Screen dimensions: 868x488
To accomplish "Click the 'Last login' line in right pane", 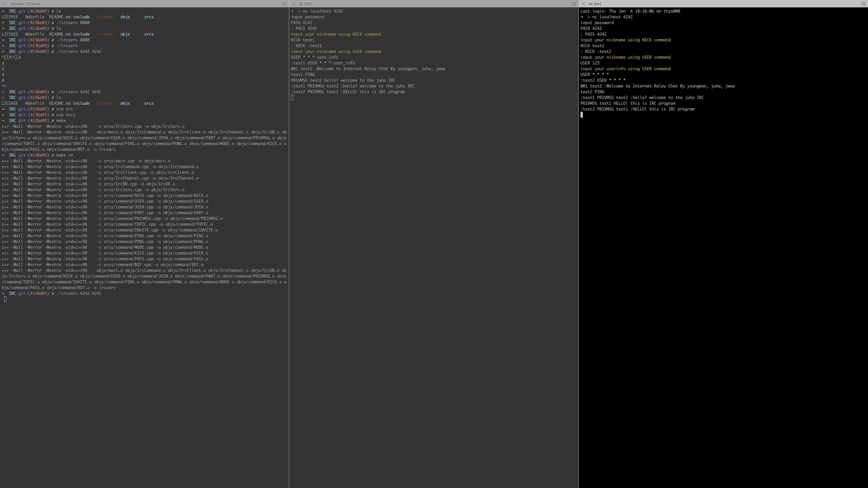I will [630, 11].
